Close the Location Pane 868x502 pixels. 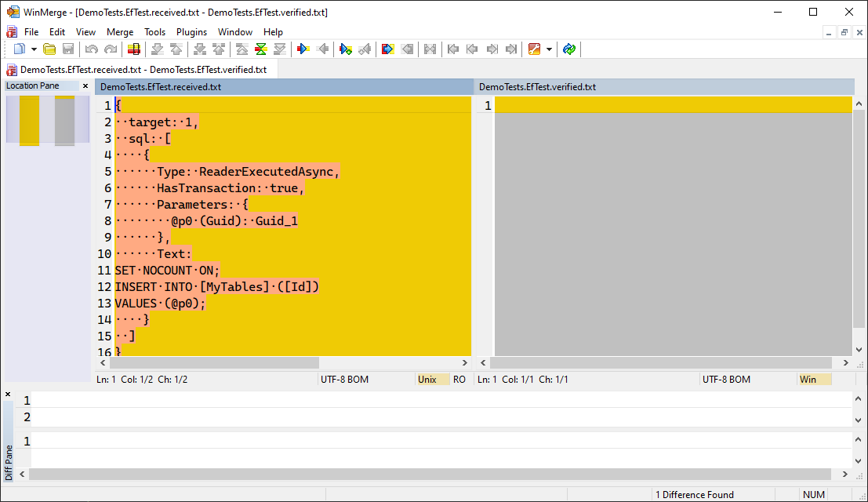tap(85, 86)
